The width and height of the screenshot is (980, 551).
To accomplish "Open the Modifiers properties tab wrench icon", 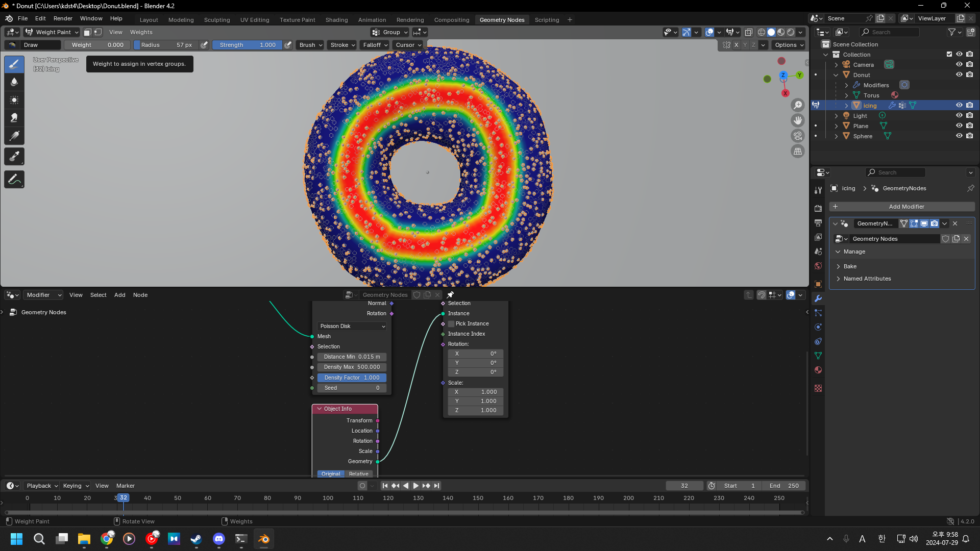I will (818, 298).
